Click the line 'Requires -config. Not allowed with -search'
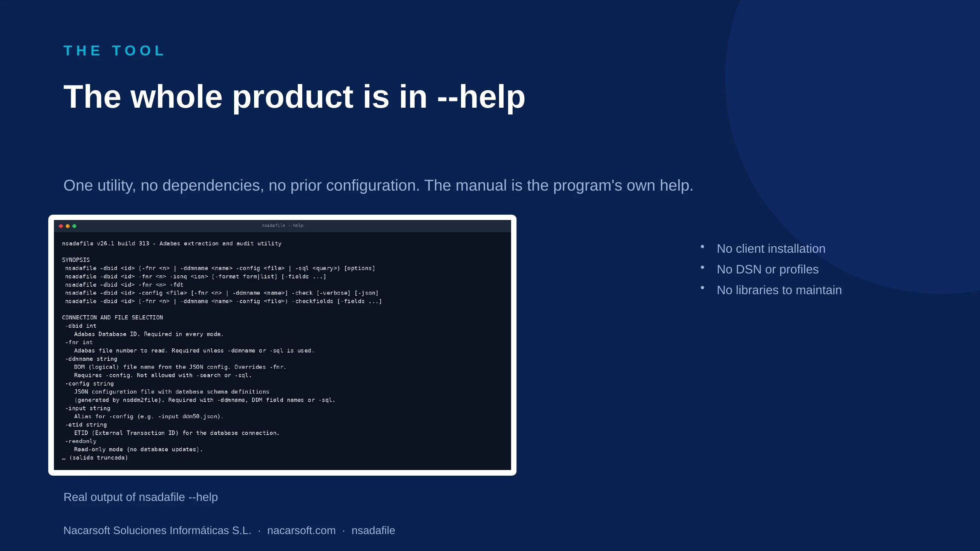980x551 pixels. pos(162,375)
